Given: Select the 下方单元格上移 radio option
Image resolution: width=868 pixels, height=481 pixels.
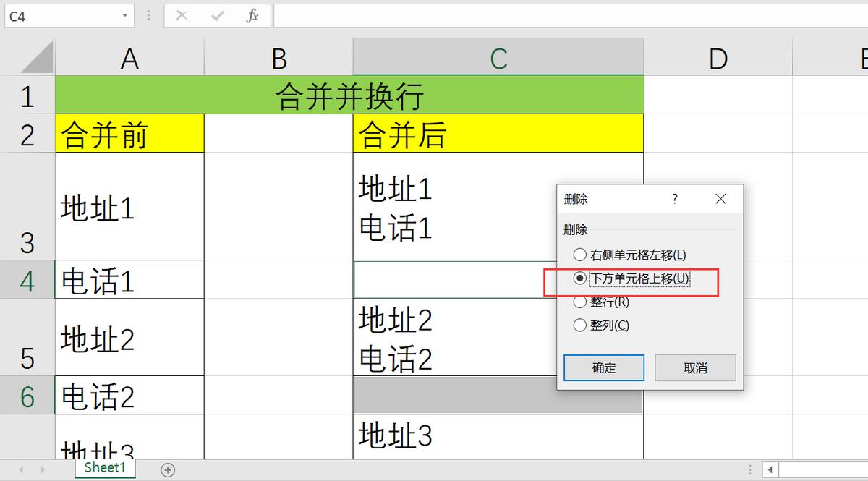Looking at the screenshot, I should 579,278.
